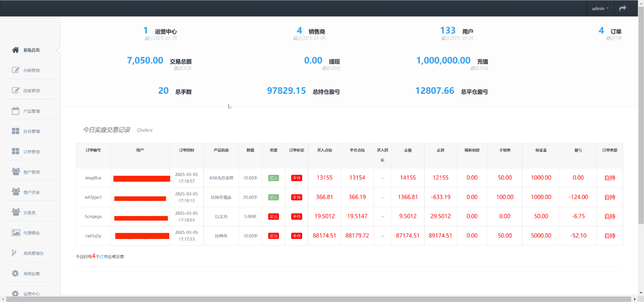Go to 交易员 sidebar item
This screenshot has width=644, height=302.
tap(29, 213)
